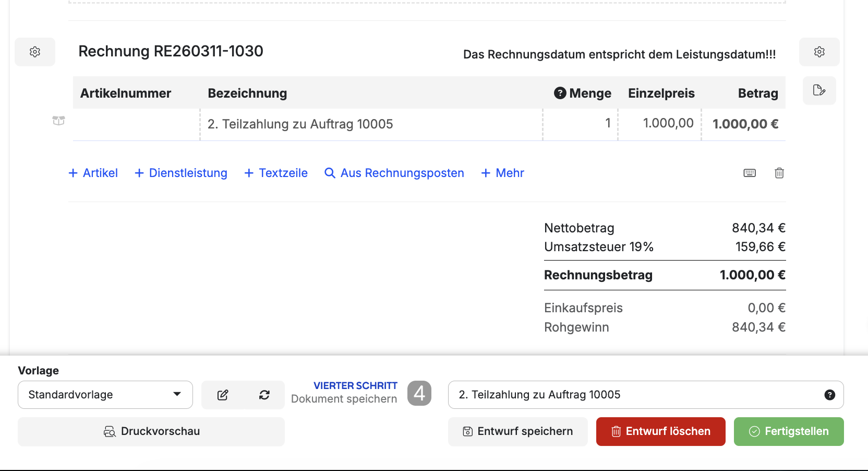The width and height of the screenshot is (868, 471).
Task: Search Aus Rechnungsposten
Action: (394, 173)
